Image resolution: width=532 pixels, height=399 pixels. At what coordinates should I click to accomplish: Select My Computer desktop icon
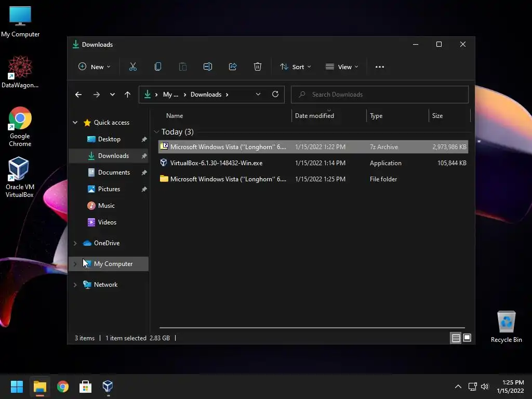tap(20, 21)
